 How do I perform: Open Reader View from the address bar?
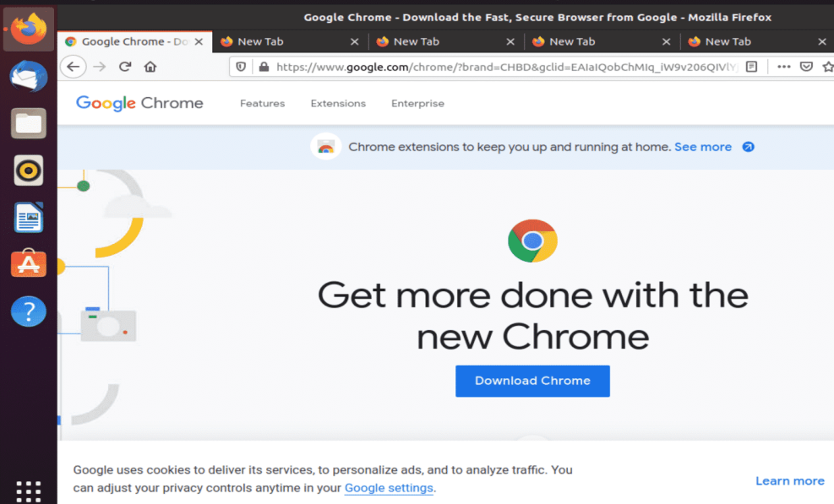pyautogui.click(x=752, y=66)
